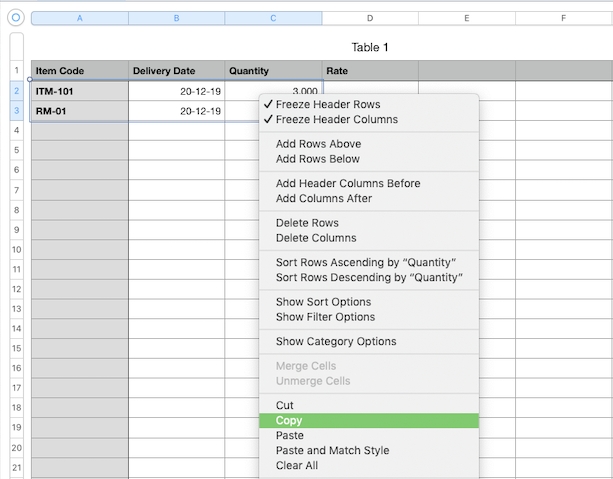The image size is (613, 479).
Task: Choose Delete Columns from context menu
Action: (x=315, y=238)
